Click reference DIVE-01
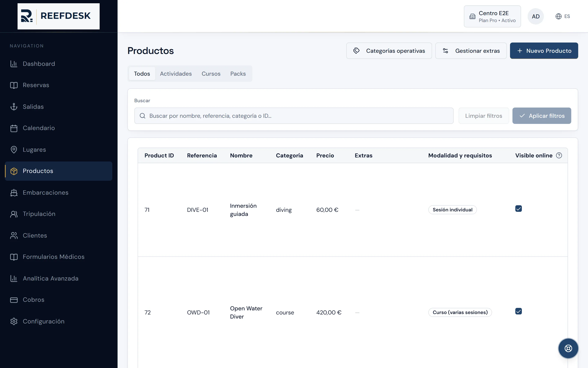Viewport: 588px width, 368px height. (x=198, y=210)
